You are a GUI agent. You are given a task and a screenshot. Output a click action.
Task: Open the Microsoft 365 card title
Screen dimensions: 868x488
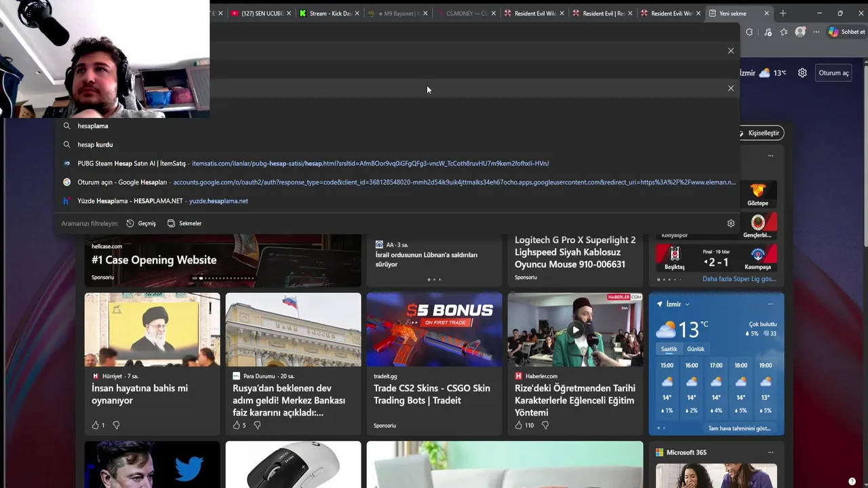[686, 452]
